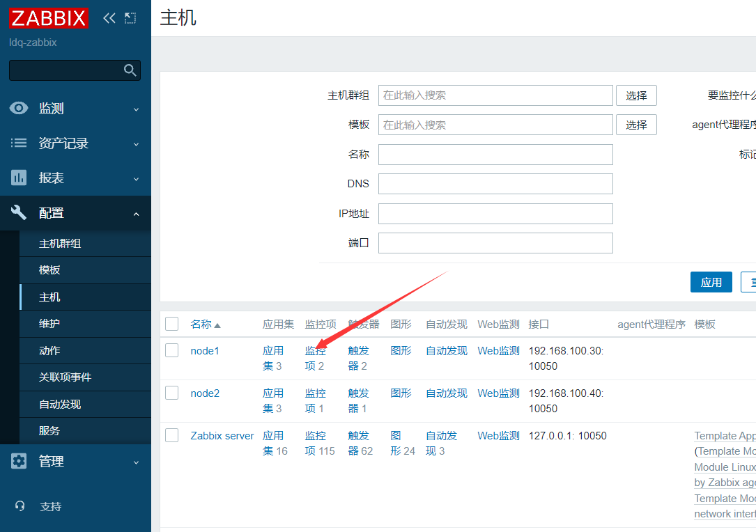Collapse the 配置 menu chevron
Screen dimensions: 756x532
click(136, 214)
